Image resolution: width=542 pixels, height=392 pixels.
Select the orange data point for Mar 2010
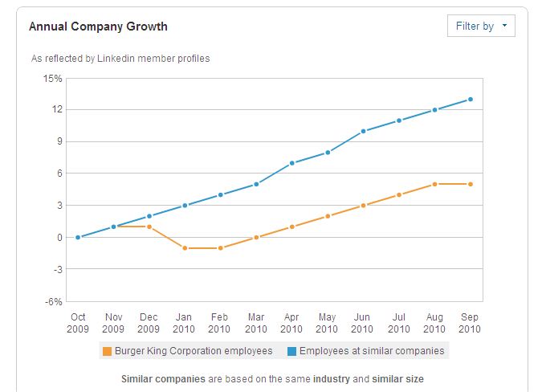[256, 238]
